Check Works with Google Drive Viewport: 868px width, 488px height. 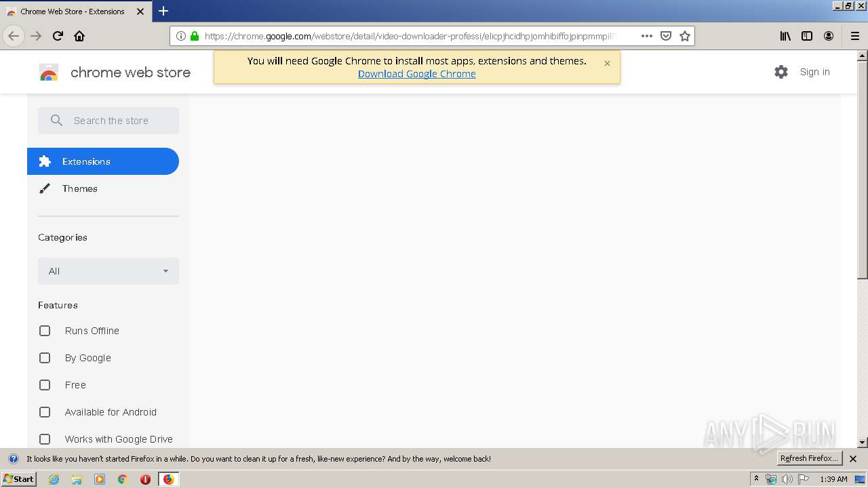tap(45, 439)
